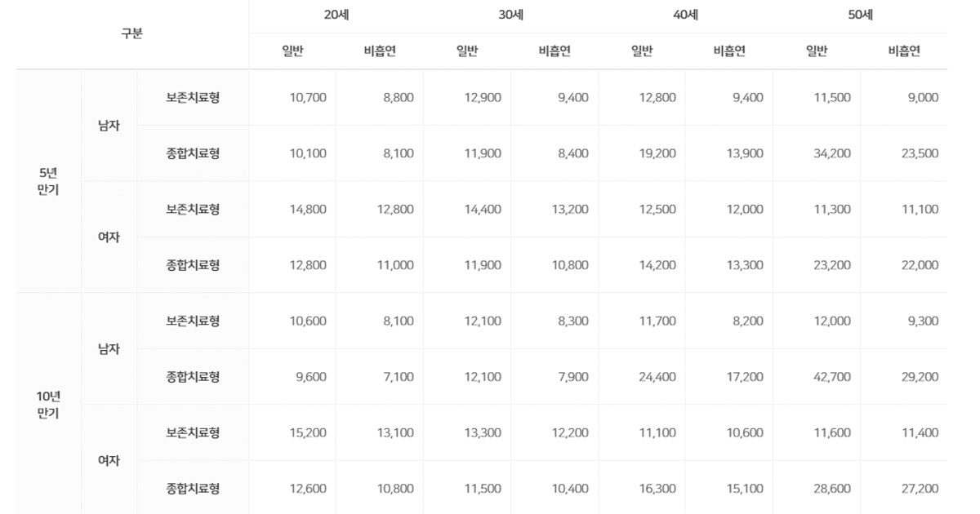
Task: Select the 여자 label in 10년 만기 section
Action: (109, 460)
